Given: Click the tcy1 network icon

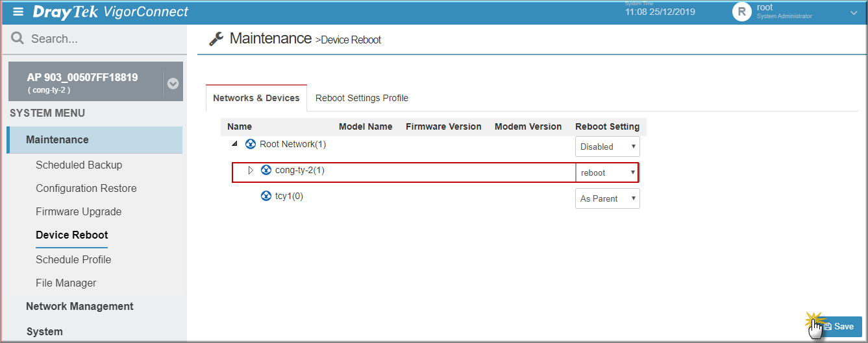Looking at the screenshot, I should pyautogui.click(x=266, y=196).
